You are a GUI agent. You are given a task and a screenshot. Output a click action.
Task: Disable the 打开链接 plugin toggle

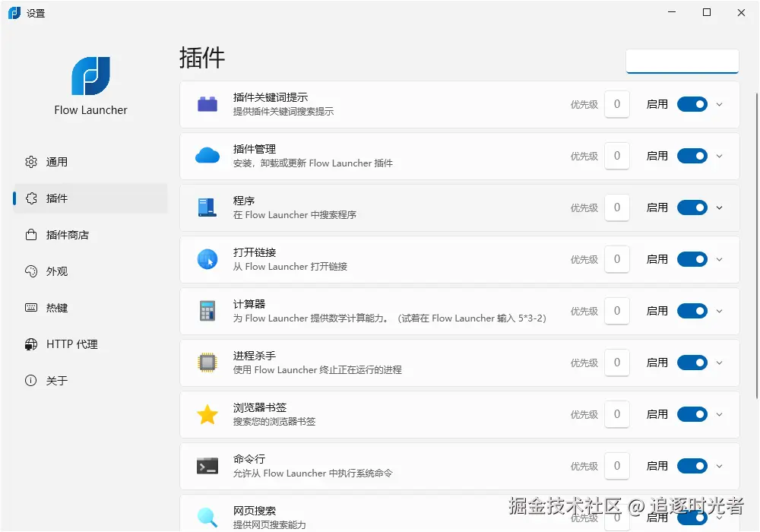click(692, 259)
